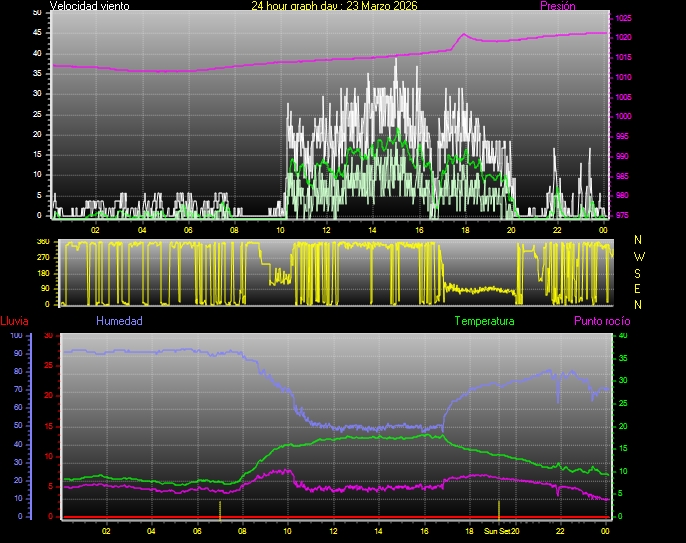The image size is (686, 543).
Task: Click the yellow sunset line in bottom chart
Action: point(499,509)
